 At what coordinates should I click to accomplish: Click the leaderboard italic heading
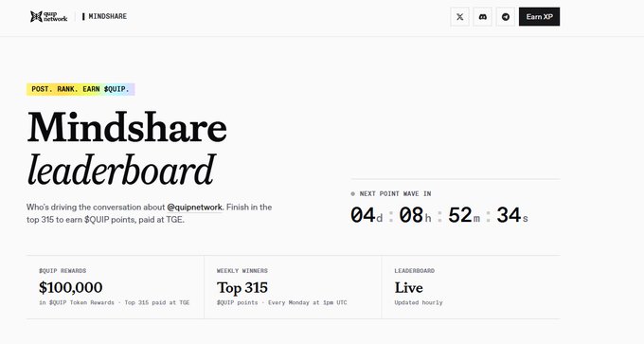pos(121,170)
